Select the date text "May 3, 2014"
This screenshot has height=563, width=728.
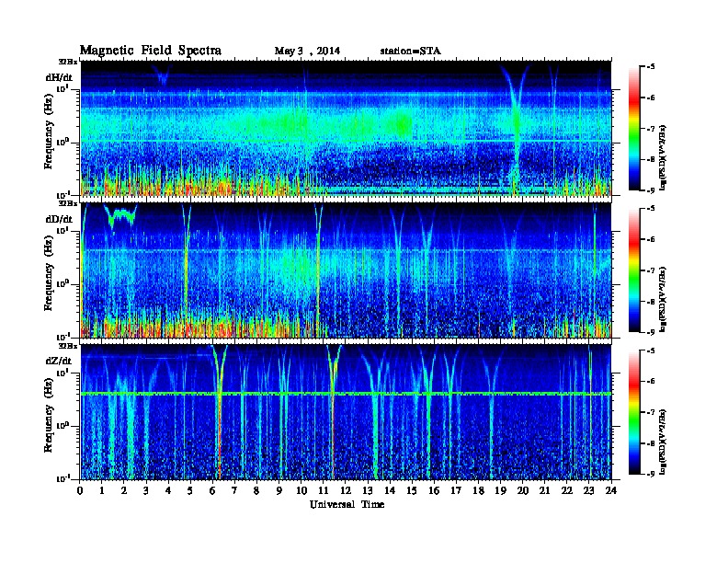(307, 52)
